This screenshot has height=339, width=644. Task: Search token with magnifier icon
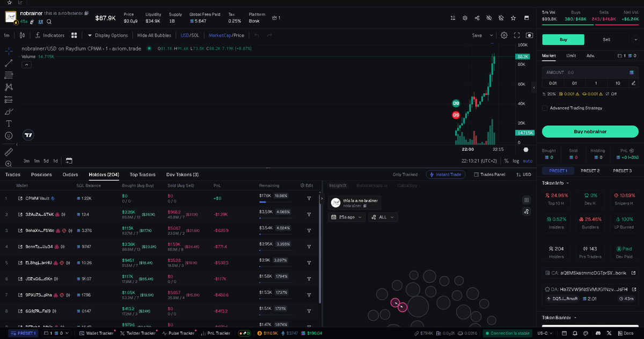[x=49, y=22]
